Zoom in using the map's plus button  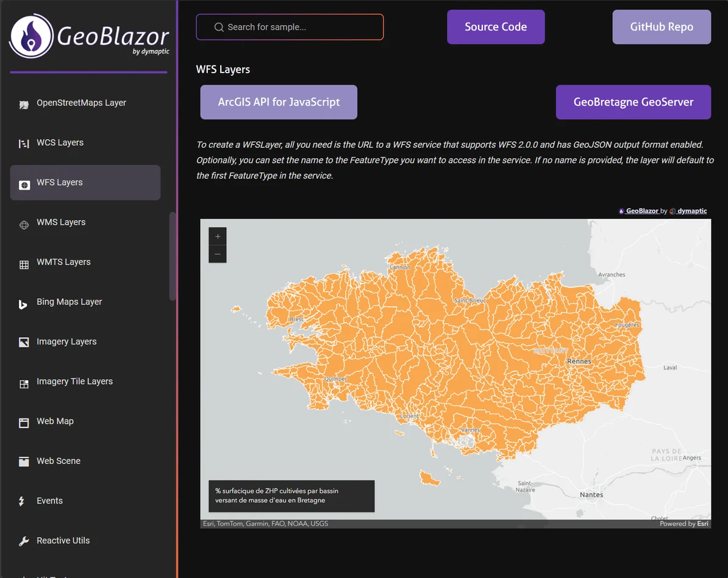tap(218, 236)
